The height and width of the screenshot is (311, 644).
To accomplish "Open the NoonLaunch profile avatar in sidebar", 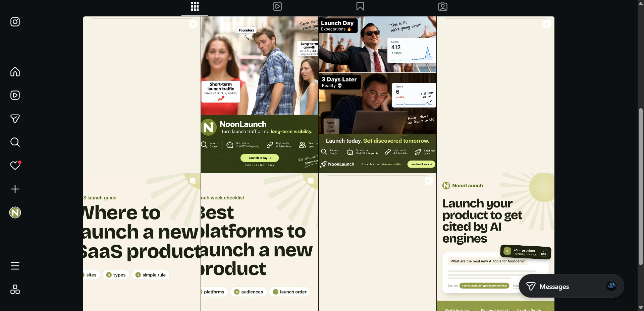I will point(15,212).
